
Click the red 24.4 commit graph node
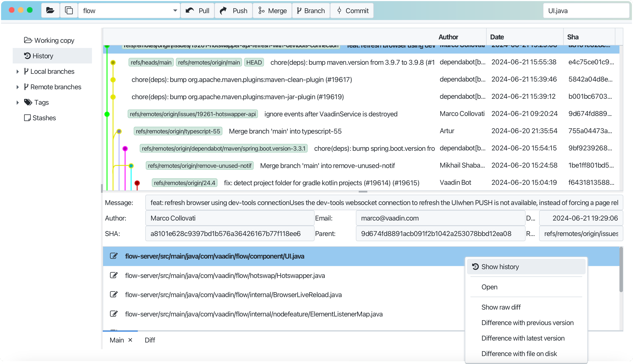[137, 183]
